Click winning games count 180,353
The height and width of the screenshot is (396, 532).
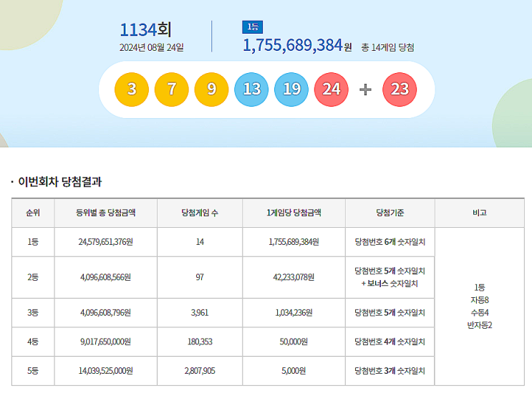[200, 342]
